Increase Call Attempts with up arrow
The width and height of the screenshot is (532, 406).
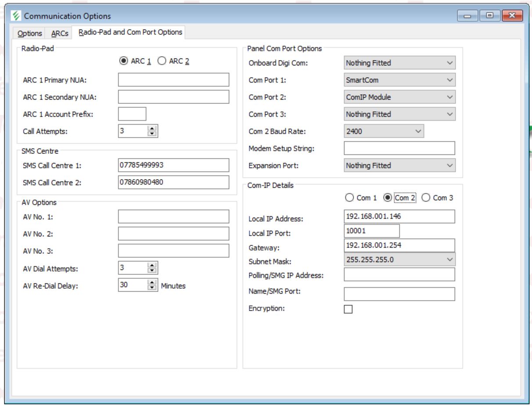click(152, 128)
